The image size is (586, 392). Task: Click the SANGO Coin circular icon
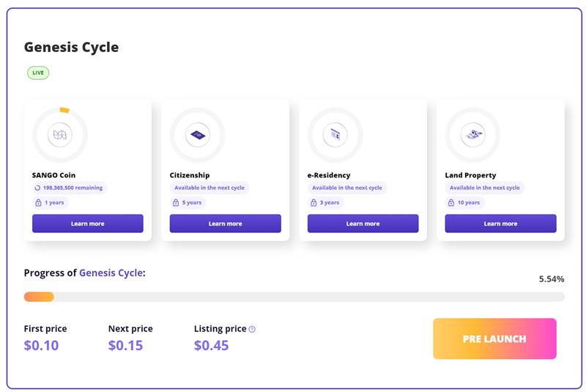tap(60, 135)
